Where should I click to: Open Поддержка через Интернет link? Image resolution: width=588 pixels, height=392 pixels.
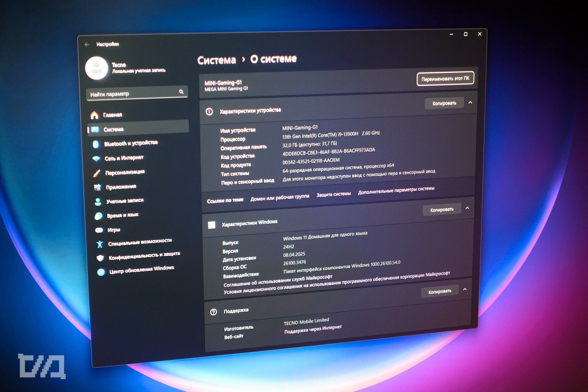click(x=313, y=330)
